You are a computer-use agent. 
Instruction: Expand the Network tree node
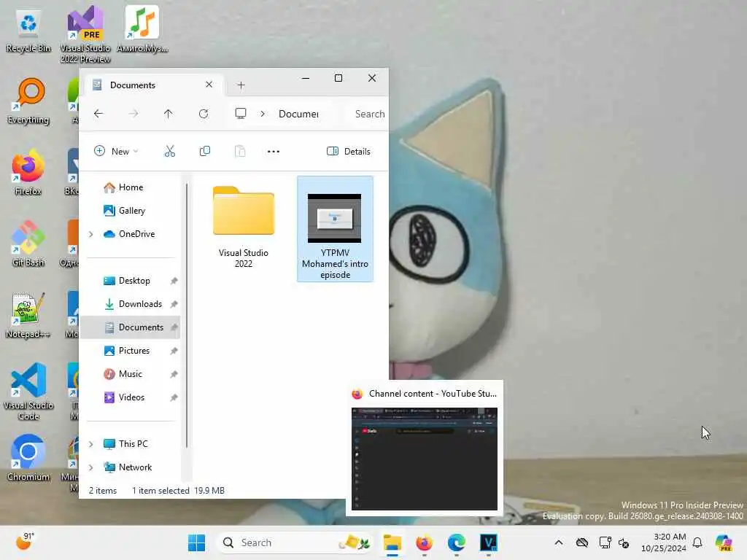point(91,467)
